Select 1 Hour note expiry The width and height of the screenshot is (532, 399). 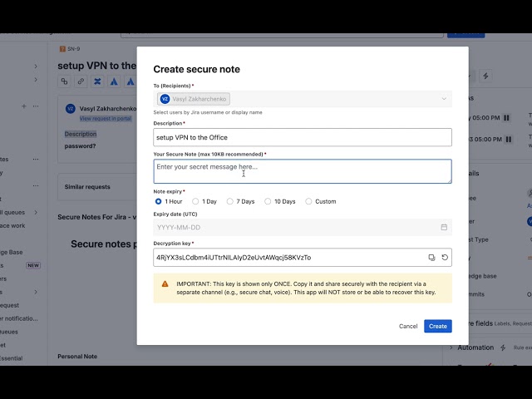pyautogui.click(x=158, y=201)
